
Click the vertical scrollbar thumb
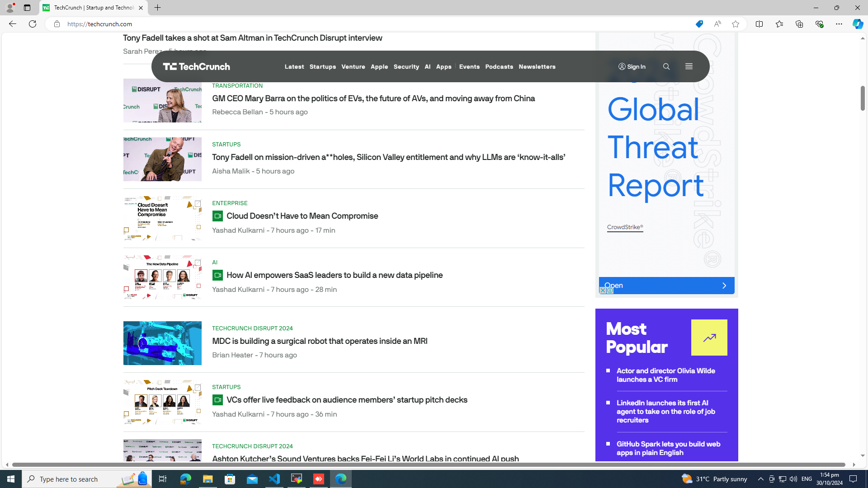(x=863, y=98)
